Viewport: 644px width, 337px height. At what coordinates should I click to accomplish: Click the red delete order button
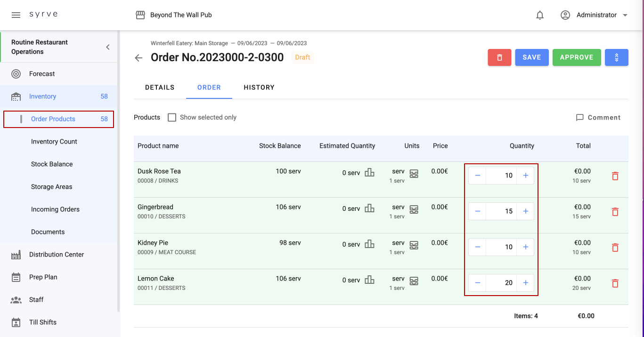tap(499, 57)
